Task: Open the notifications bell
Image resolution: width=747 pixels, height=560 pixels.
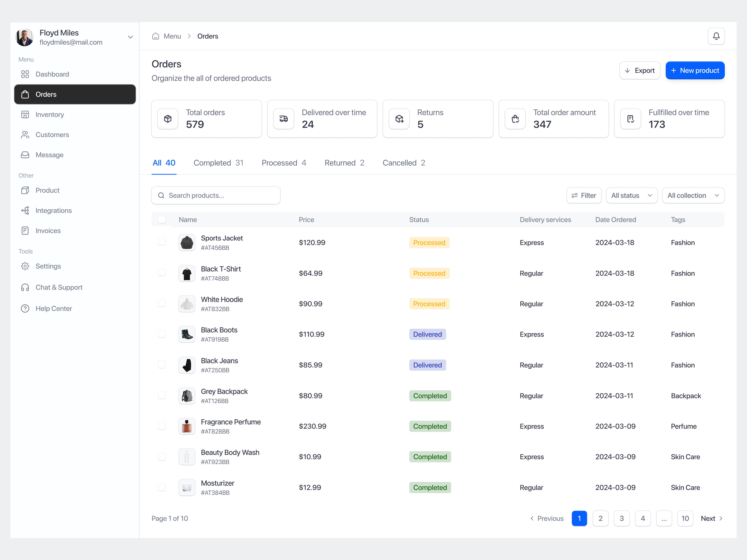Action: click(x=716, y=36)
